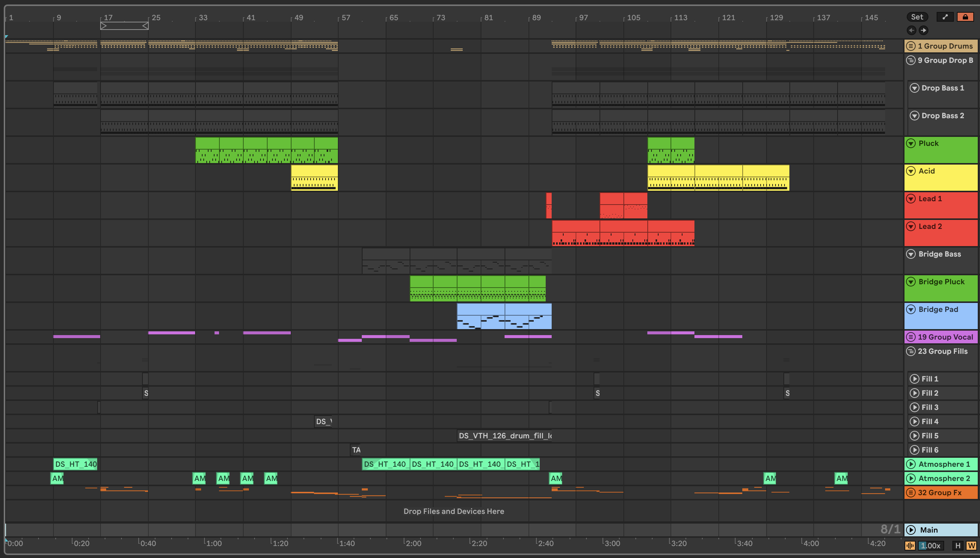
Task: Click the Set locator button
Action: (x=917, y=17)
